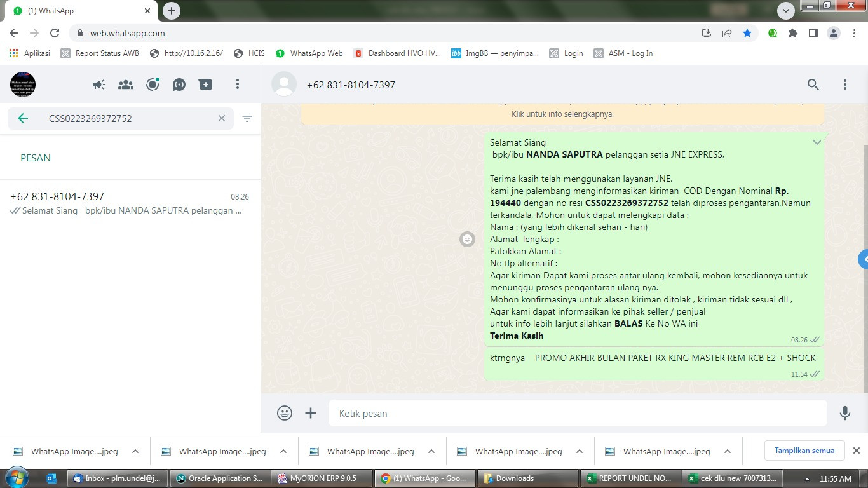
Task: Open the Chrome profile avatar
Action: tap(834, 33)
